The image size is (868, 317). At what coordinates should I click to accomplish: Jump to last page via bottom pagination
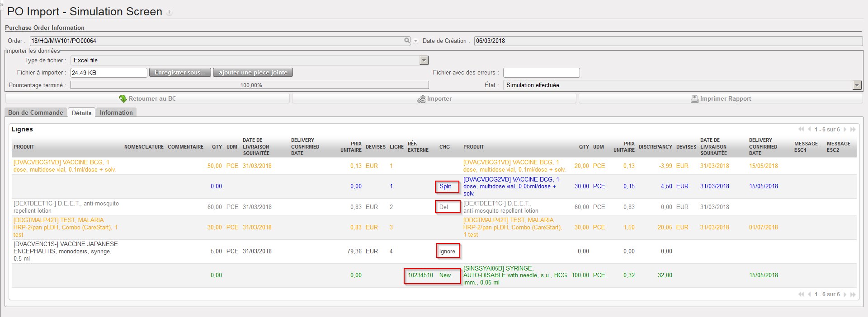(853, 294)
